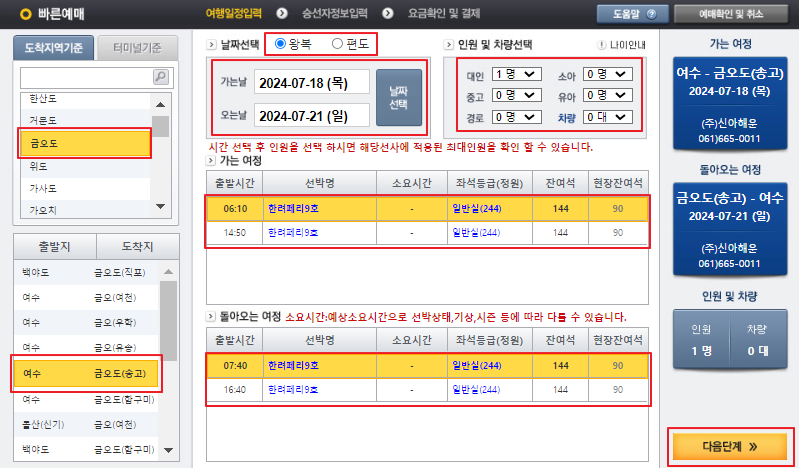The image size is (799, 468).
Task: Click the 빠른예매 circle logo
Action: tap(25, 14)
